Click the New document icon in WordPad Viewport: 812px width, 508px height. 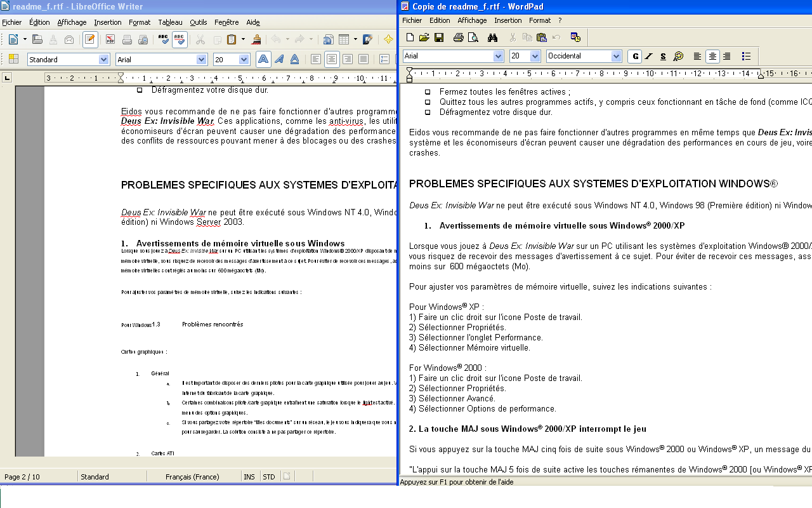[x=410, y=37]
